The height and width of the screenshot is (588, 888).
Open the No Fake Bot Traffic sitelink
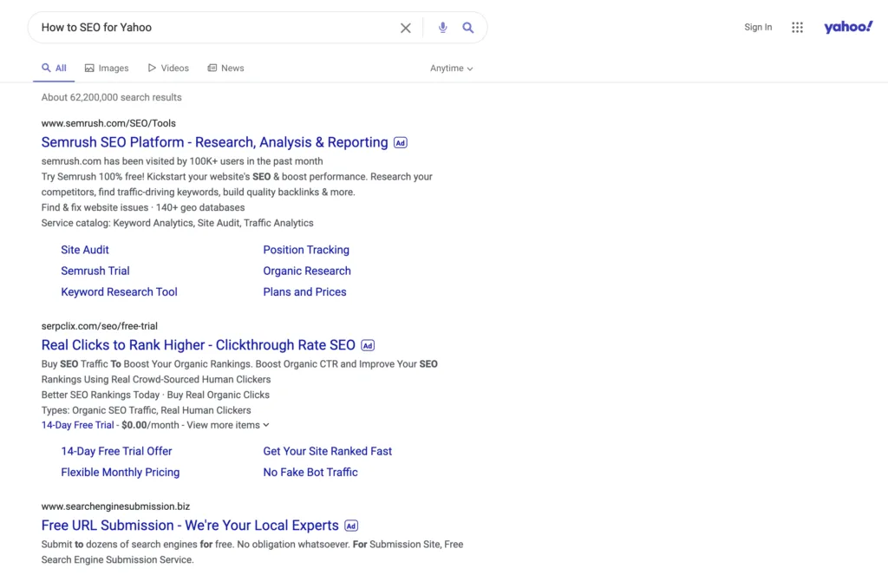[310, 472]
